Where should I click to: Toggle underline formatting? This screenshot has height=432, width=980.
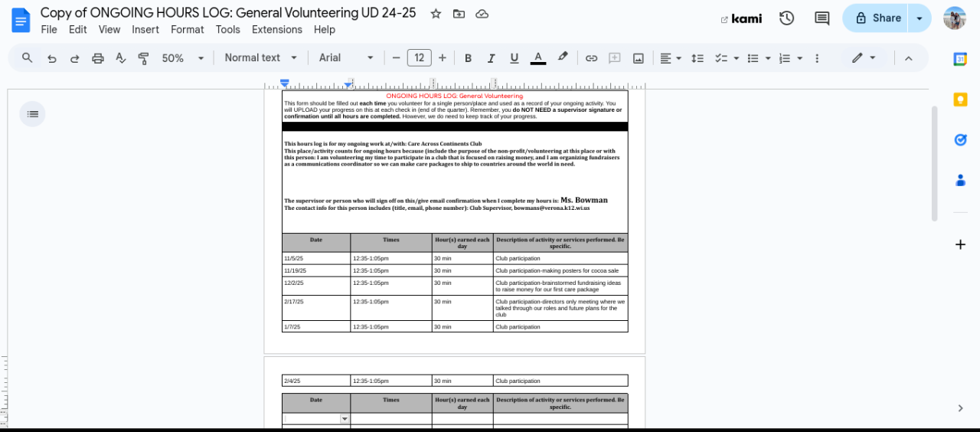(514, 58)
